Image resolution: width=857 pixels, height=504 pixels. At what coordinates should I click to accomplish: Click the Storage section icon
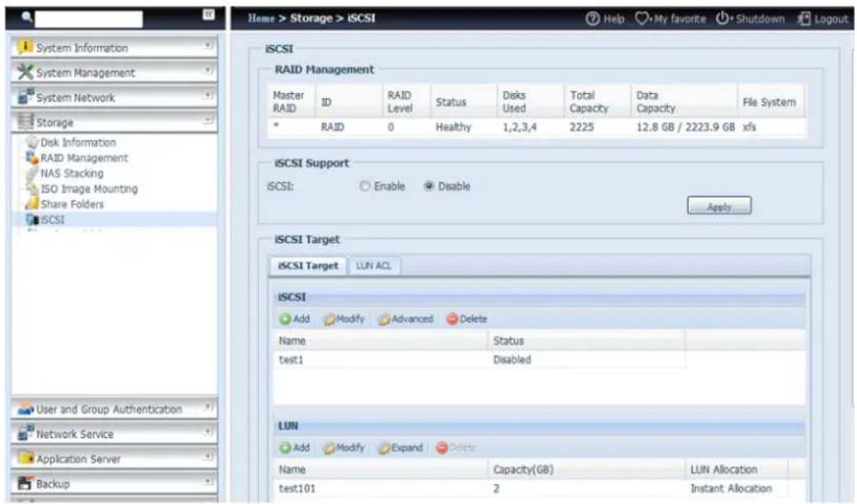click(25, 121)
